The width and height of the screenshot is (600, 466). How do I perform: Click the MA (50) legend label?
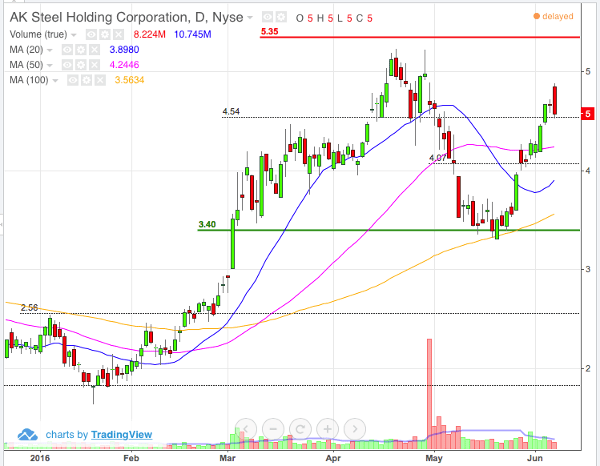(26, 65)
